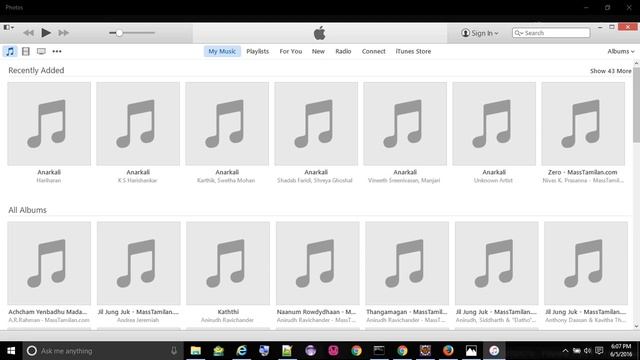Click the Play button
640x360 pixels.
tap(46, 33)
